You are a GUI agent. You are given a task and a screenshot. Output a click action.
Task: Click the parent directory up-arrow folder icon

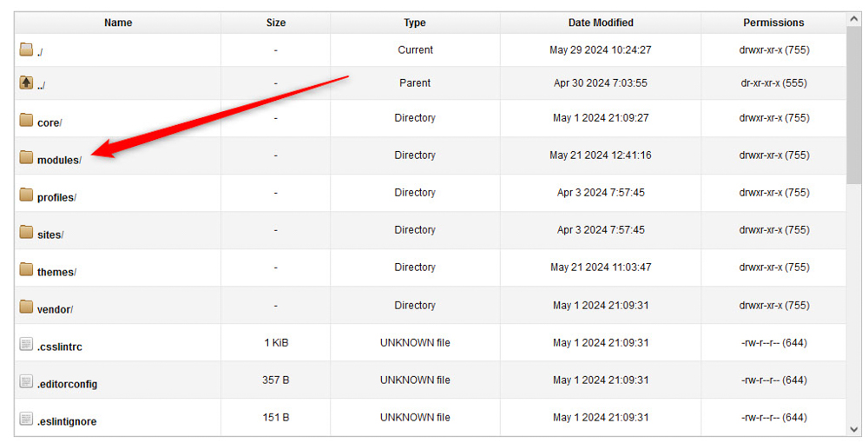pyautogui.click(x=26, y=83)
